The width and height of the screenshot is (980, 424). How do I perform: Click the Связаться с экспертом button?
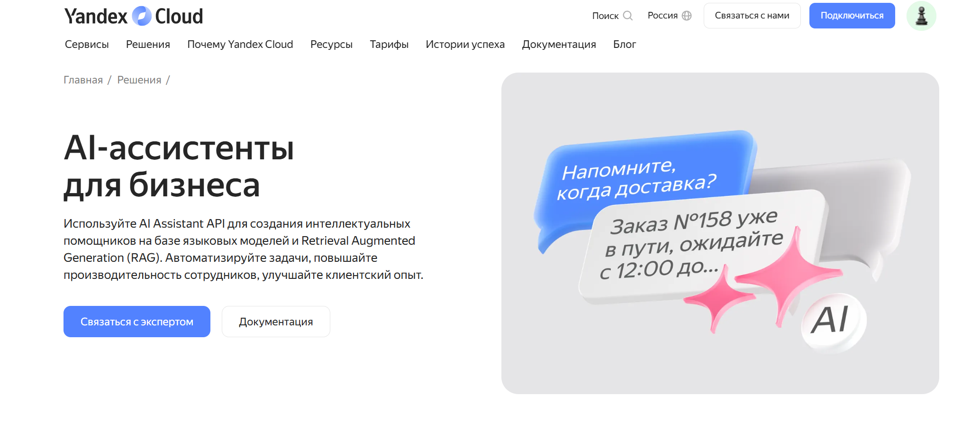(x=137, y=322)
